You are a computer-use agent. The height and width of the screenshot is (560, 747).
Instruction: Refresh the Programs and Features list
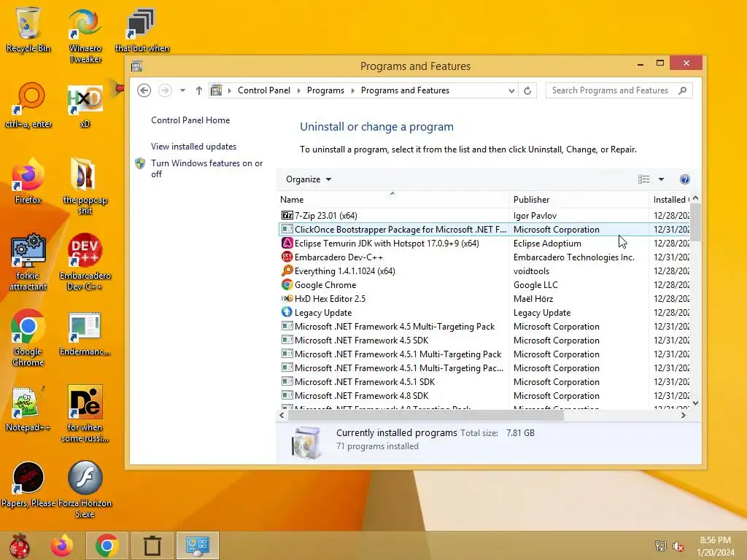click(x=527, y=90)
